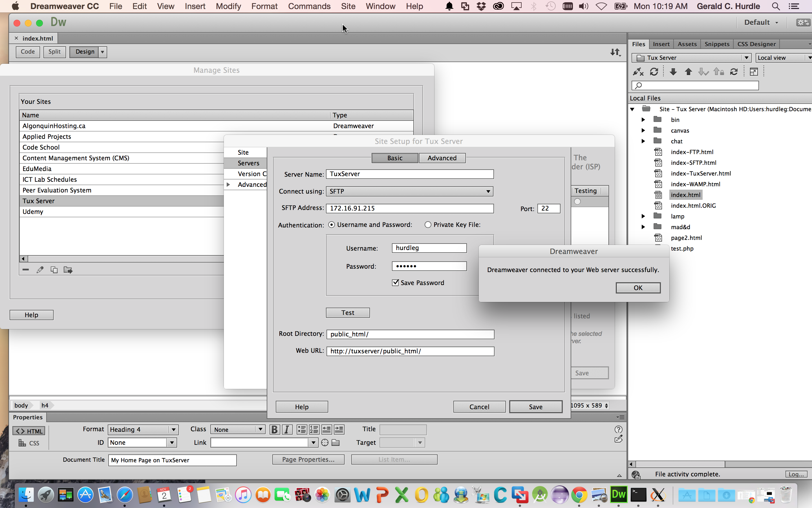
Task: Open the Commands menu
Action: pos(309,6)
